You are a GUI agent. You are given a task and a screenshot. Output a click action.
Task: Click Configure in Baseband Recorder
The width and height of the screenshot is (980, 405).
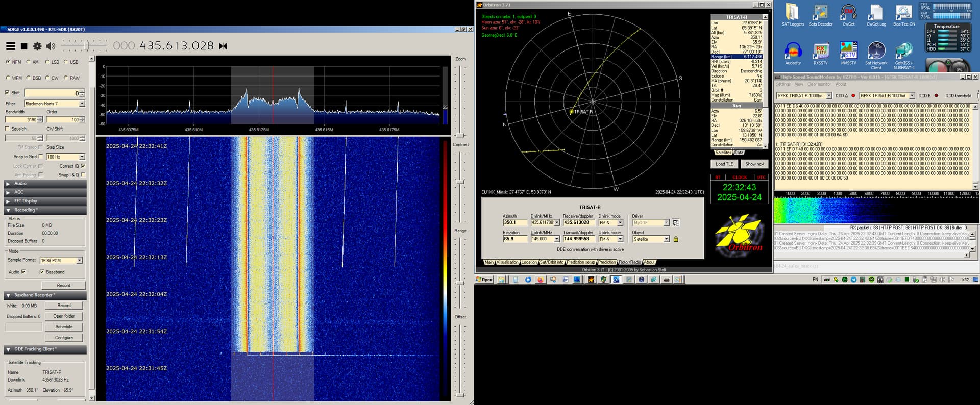pyautogui.click(x=64, y=338)
